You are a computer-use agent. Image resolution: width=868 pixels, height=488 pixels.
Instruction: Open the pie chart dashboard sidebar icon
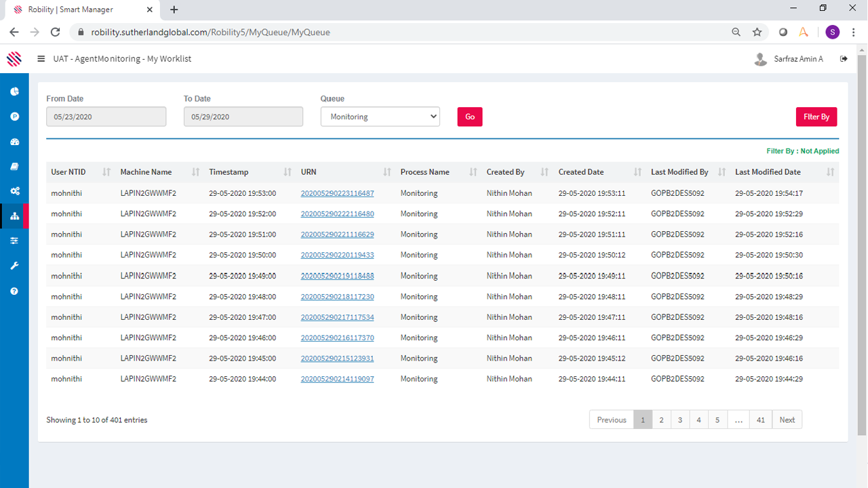14,91
